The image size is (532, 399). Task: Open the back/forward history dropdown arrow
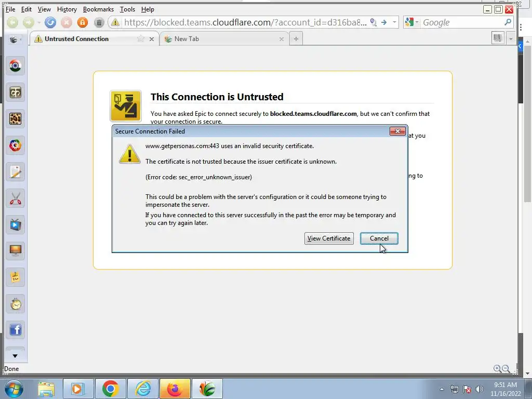pyautogui.click(x=38, y=22)
